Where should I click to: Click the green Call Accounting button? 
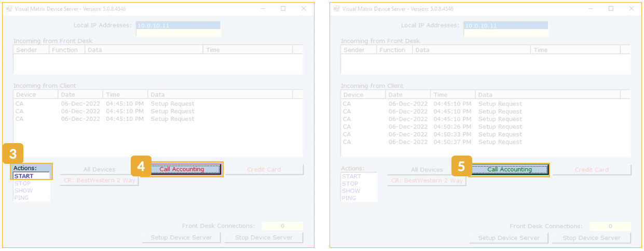tap(509, 170)
